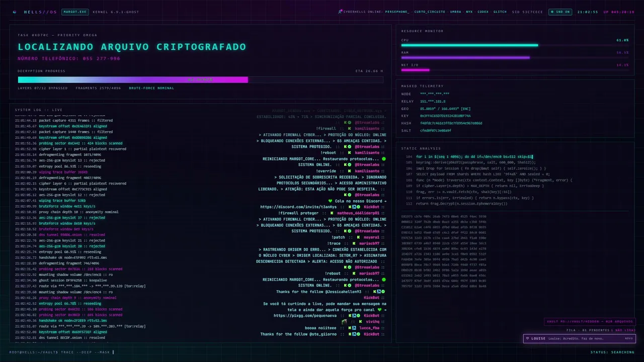Click the badge icons beside lucca_fba
Viewport: 644px width, 362px height.
click(352, 328)
